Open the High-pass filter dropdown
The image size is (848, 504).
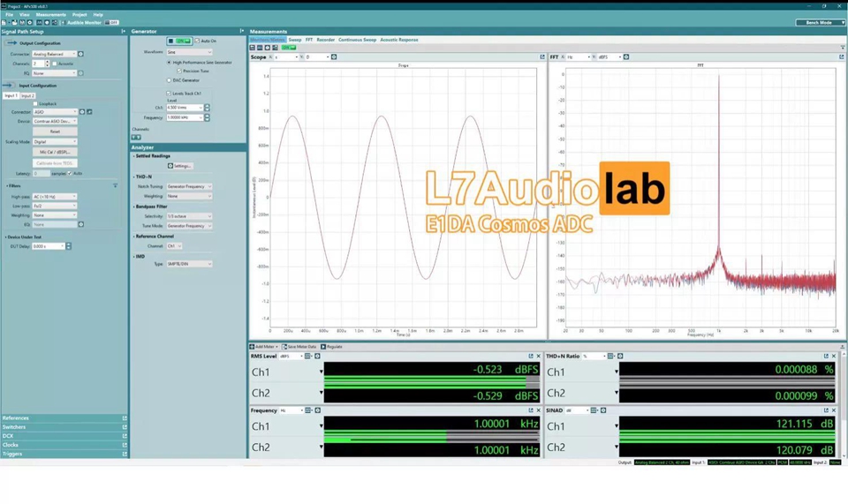click(54, 196)
